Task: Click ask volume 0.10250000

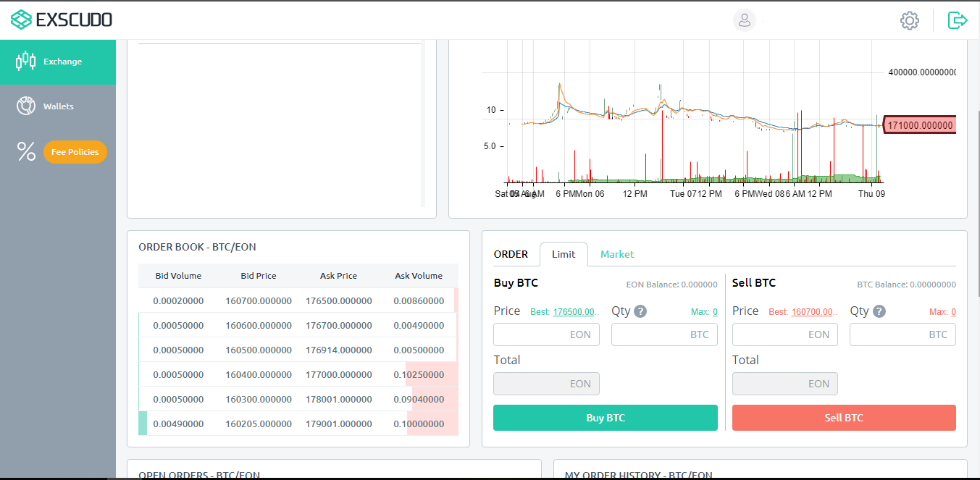Action: click(419, 374)
